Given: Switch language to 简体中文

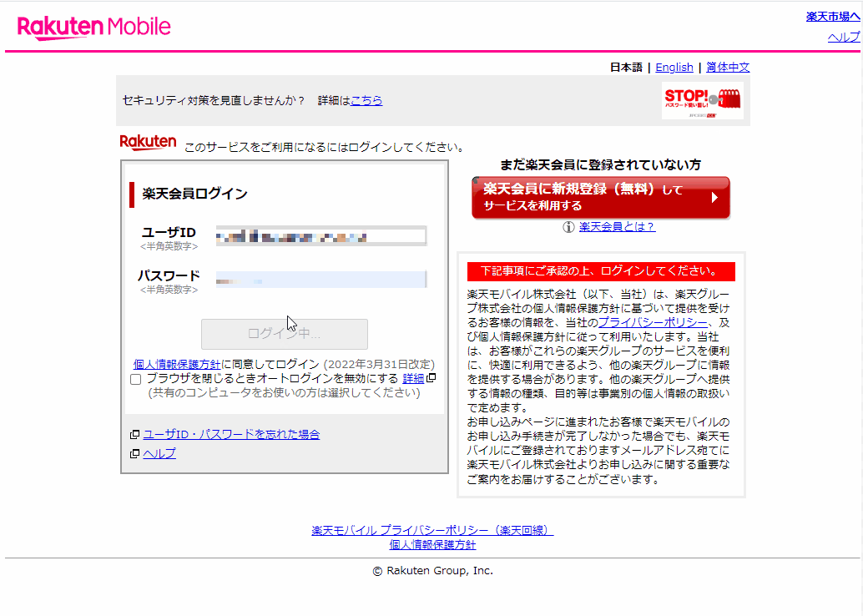Looking at the screenshot, I should tap(728, 67).
